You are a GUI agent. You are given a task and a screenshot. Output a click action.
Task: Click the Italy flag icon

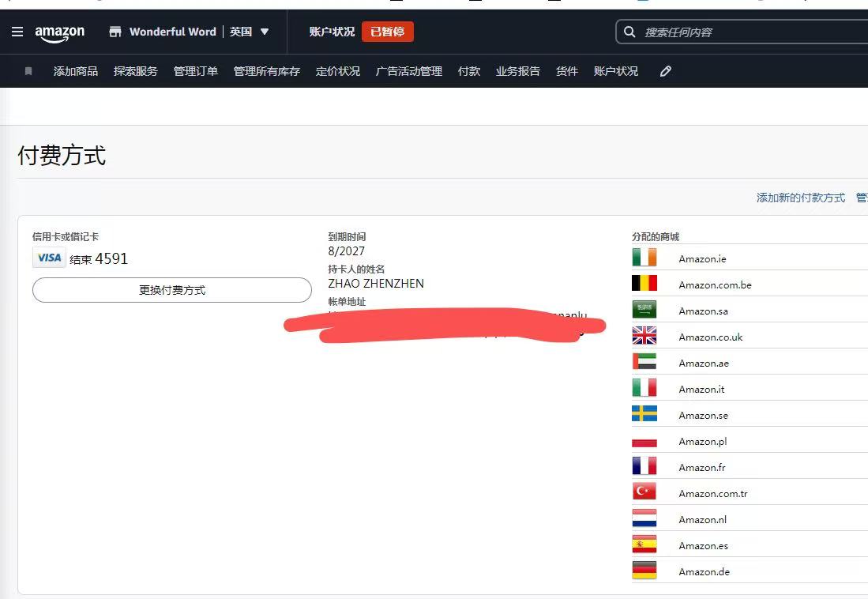644,387
